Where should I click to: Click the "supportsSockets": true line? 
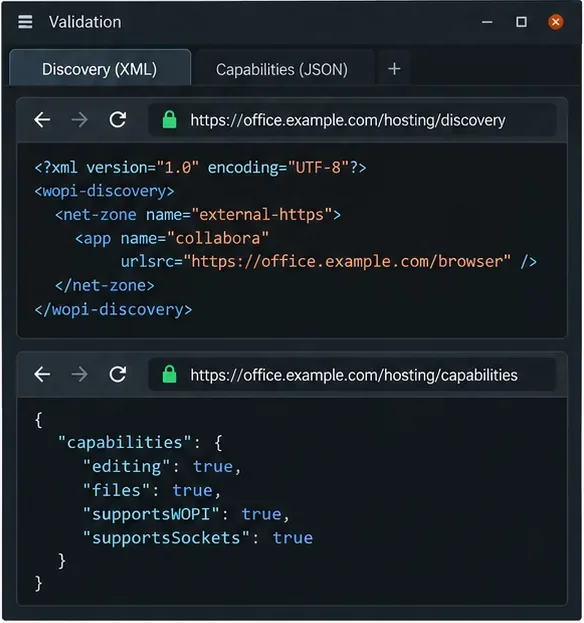point(198,538)
